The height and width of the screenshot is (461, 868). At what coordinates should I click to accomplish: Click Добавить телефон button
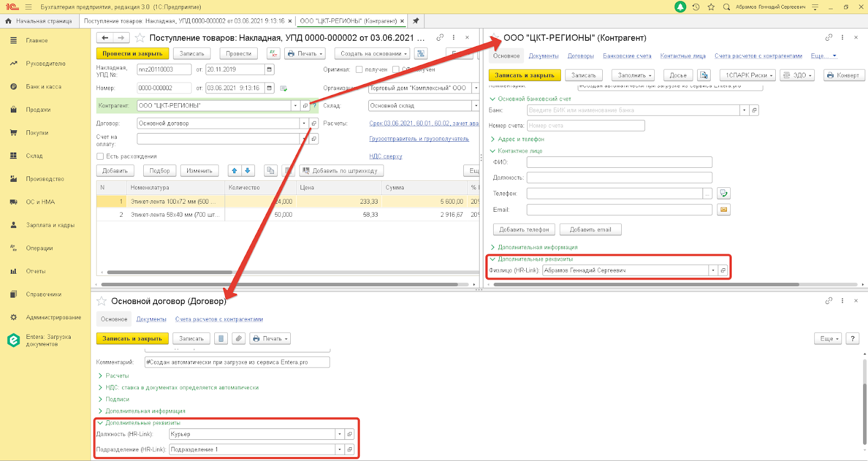[x=524, y=230]
